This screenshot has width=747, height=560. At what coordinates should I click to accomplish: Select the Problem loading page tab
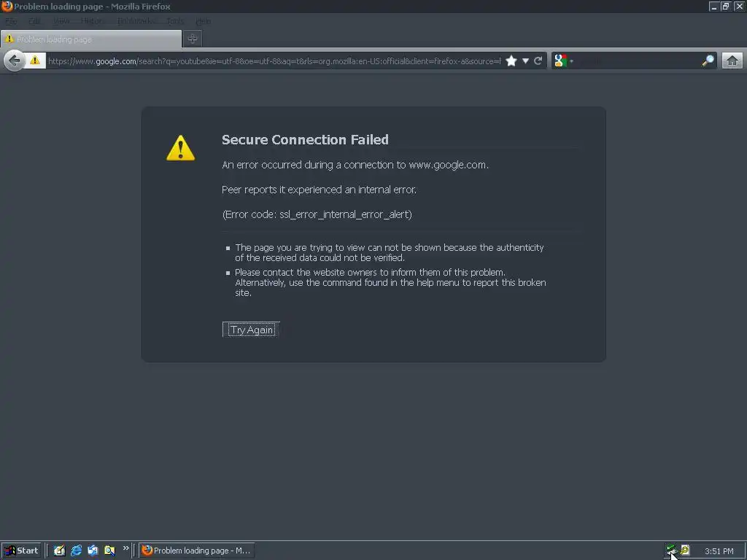(x=91, y=39)
